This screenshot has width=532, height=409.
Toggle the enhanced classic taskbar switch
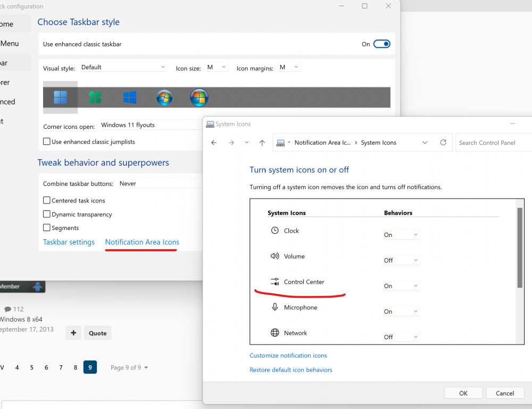click(381, 44)
